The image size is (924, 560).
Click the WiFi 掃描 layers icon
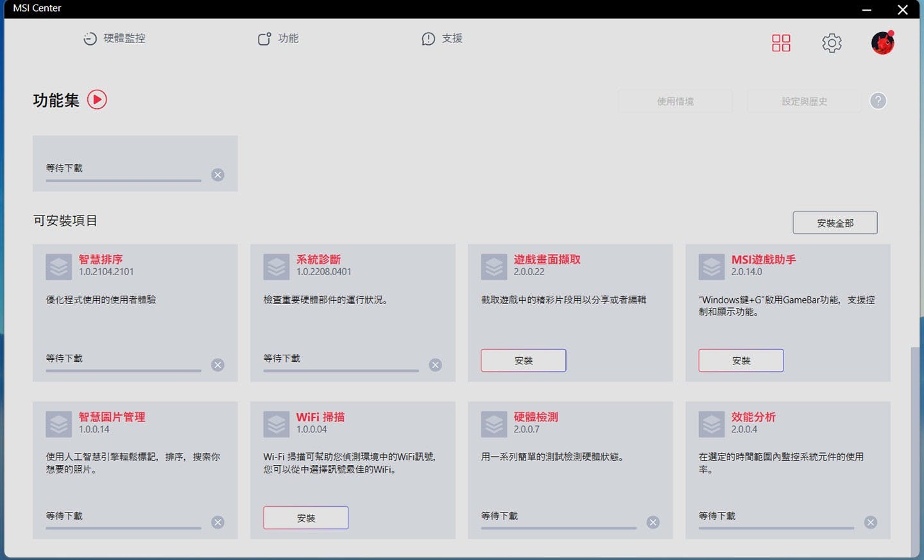(277, 424)
